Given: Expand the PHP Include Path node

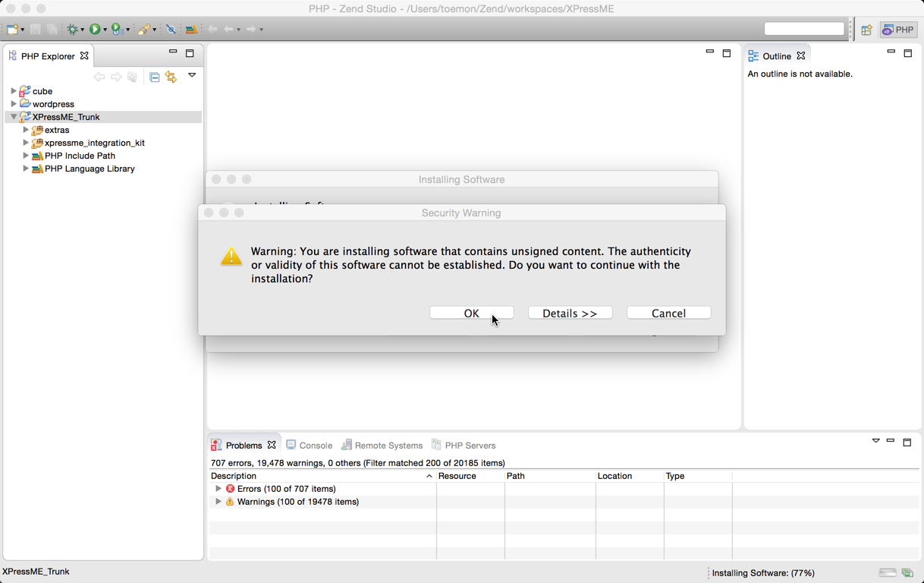Looking at the screenshot, I should pyautogui.click(x=25, y=156).
